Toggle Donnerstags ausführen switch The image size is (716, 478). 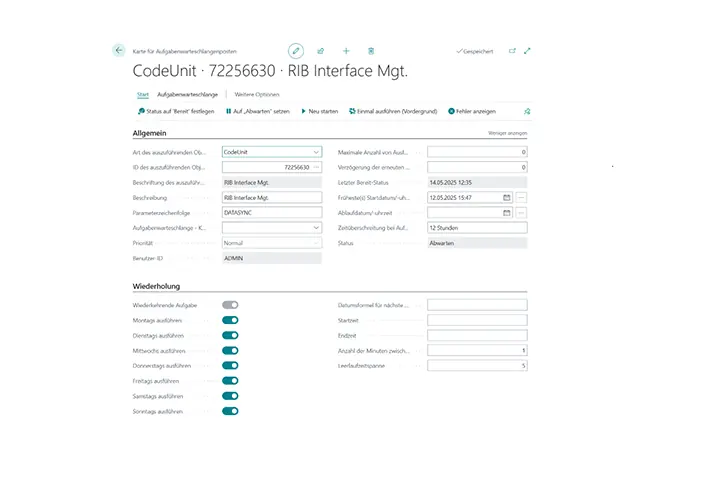point(230,366)
